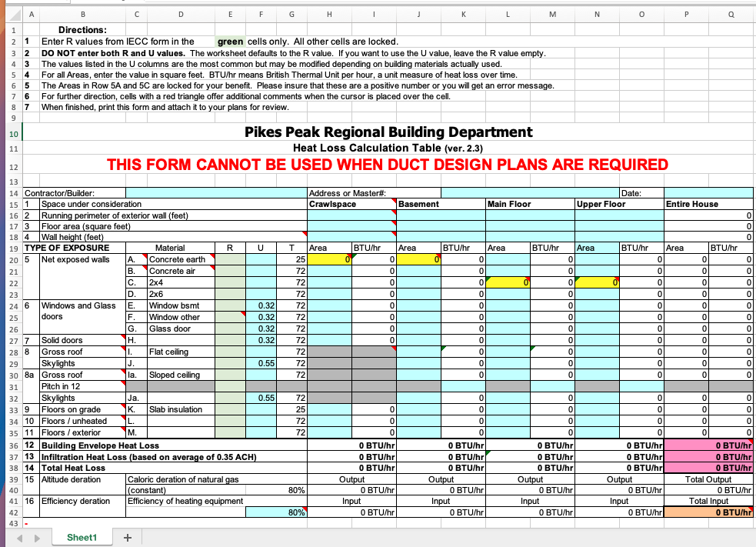Click Crawlspace running perimeter input cell

tap(351, 215)
